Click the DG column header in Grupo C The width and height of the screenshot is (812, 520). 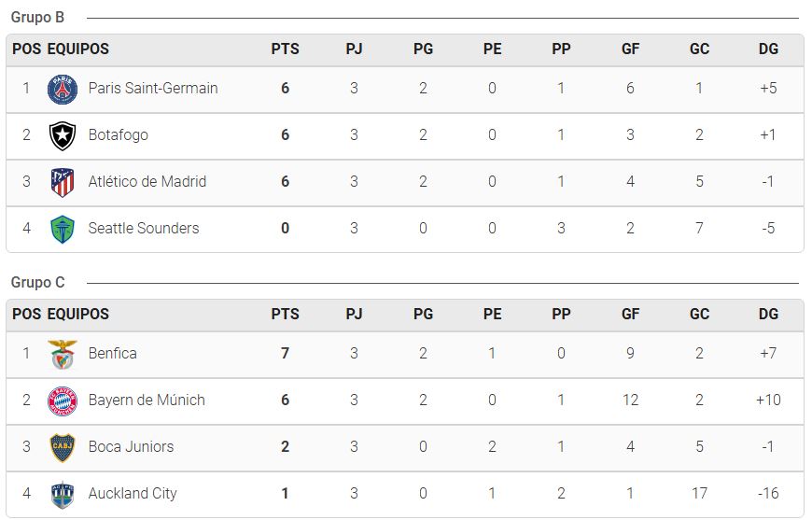pos(768,314)
